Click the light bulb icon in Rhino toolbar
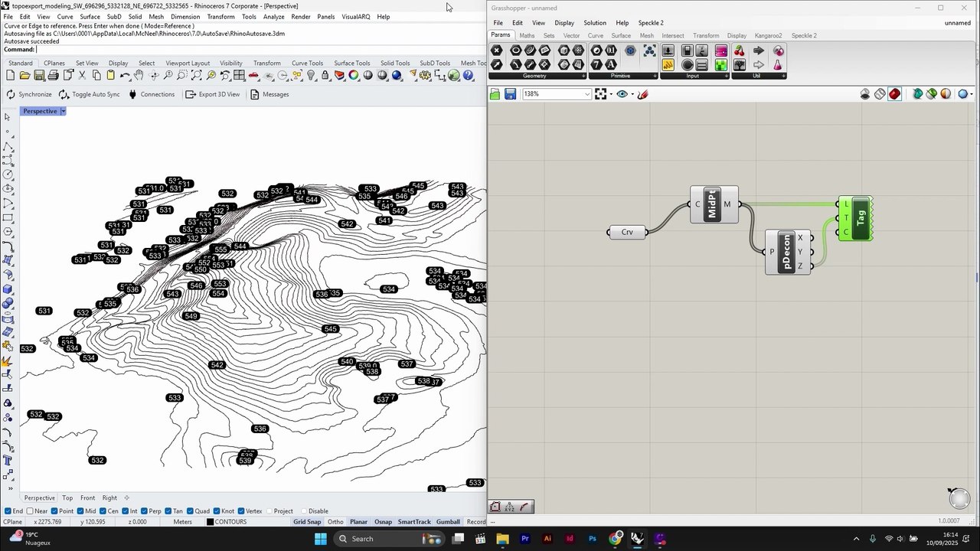Screen dimensions: 980x551 point(311,75)
